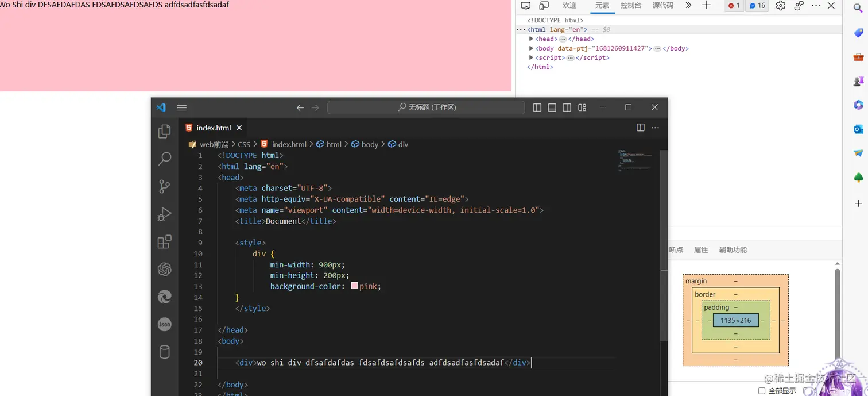The height and width of the screenshot is (396, 868).
Task: Open Outlook in the Edge sidebar
Action: click(x=858, y=129)
